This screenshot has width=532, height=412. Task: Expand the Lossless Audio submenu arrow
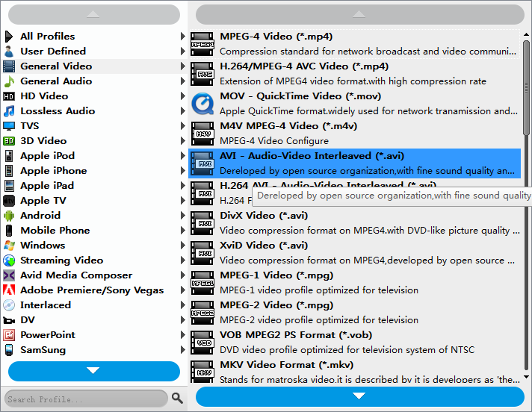coord(182,111)
